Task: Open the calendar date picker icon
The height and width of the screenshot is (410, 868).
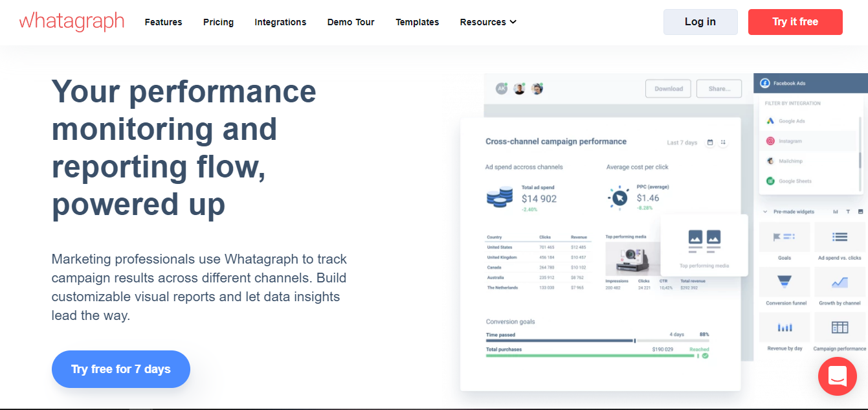Action: (x=710, y=142)
